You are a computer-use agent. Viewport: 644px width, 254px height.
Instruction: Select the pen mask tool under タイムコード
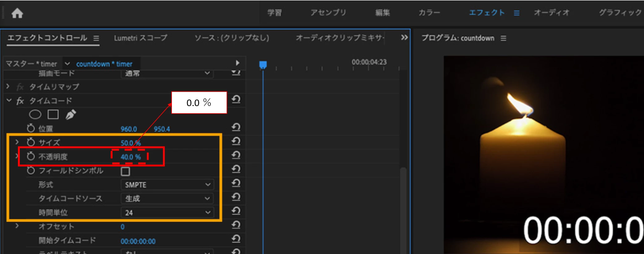pos(70,114)
